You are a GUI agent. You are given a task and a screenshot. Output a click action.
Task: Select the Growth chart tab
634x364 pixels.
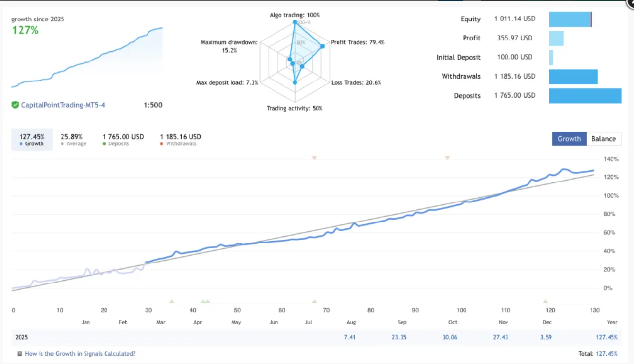coord(569,139)
